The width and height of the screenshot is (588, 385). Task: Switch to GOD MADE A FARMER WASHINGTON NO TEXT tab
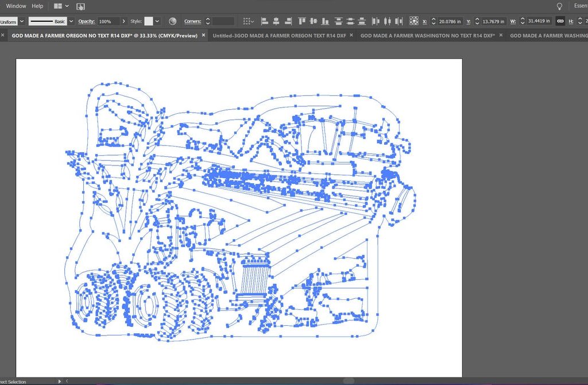tap(427, 36)
